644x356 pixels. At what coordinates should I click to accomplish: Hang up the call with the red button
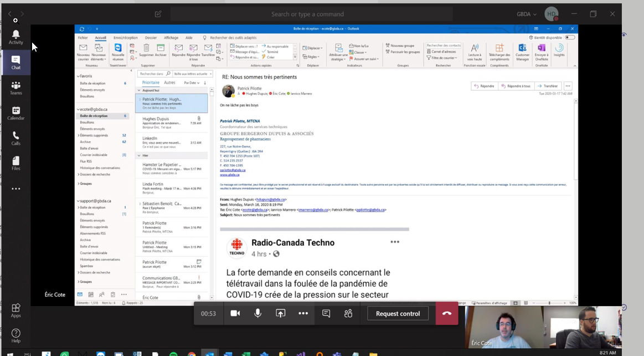[447, 313]
